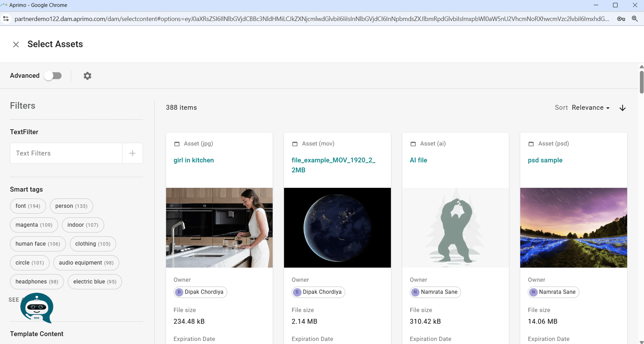This screenshot has height=344, width=644.
Task: Maximize the Chrome window
Action: pos(615,5)
